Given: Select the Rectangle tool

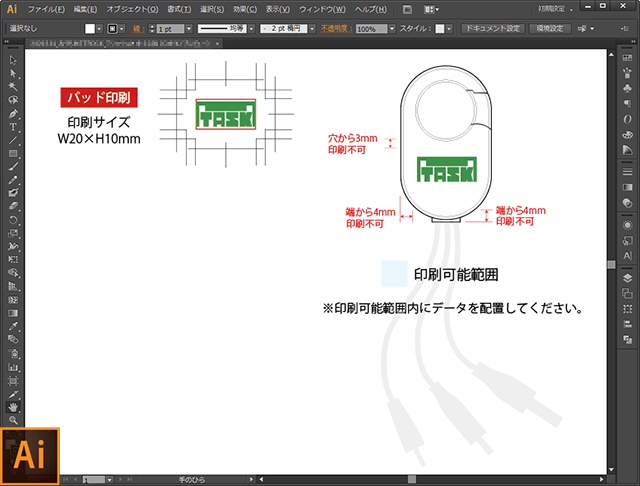Looking at the screenshot, I should pos(13,153).
